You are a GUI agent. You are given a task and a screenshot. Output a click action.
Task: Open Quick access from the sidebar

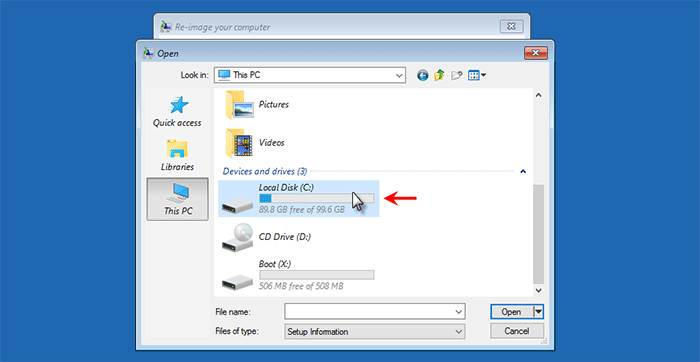(x=177, y=112)
